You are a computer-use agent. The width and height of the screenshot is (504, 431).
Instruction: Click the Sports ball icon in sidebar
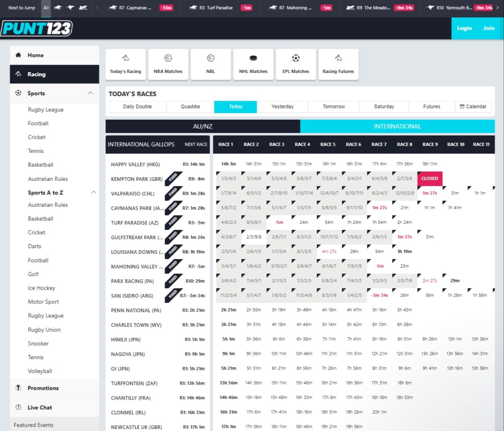[x=18, y=93]
